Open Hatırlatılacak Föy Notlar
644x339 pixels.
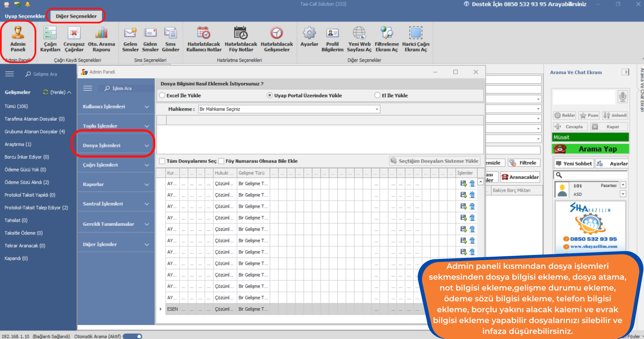point(241,39)
